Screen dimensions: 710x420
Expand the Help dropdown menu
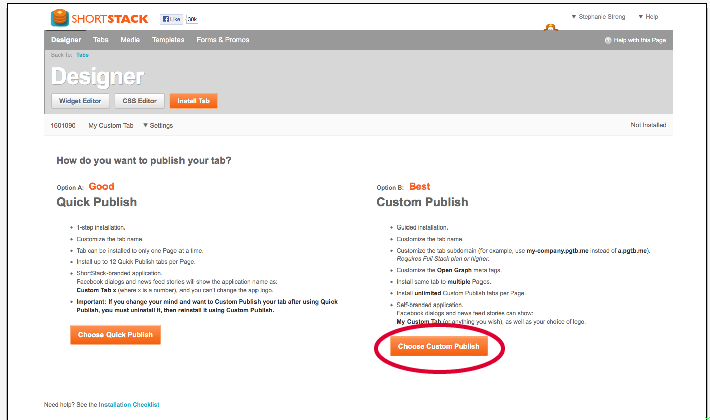(x=648, y=17)
